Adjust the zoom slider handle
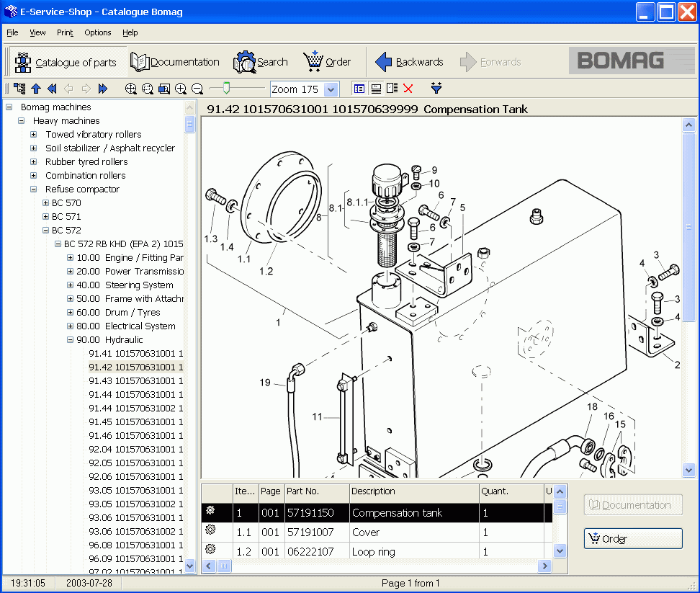Image resolution: width=700 pixels, height=593 pixels. pos(226,88)
